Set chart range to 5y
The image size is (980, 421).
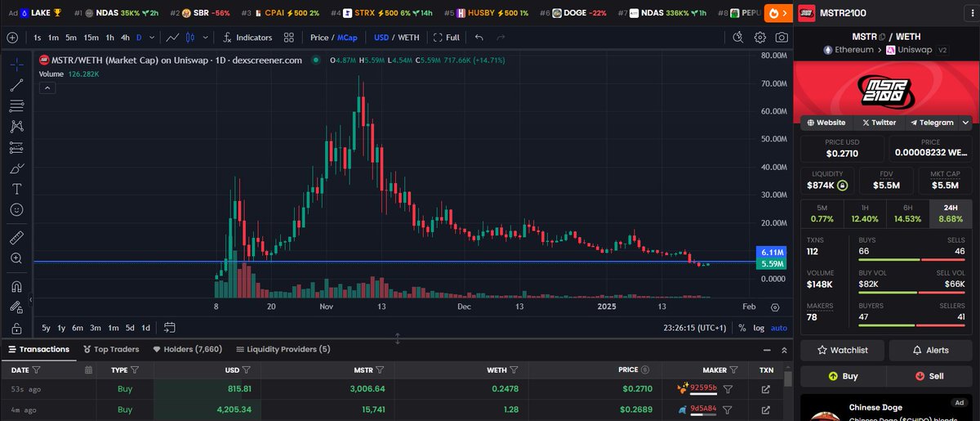[x=46, y=328]
